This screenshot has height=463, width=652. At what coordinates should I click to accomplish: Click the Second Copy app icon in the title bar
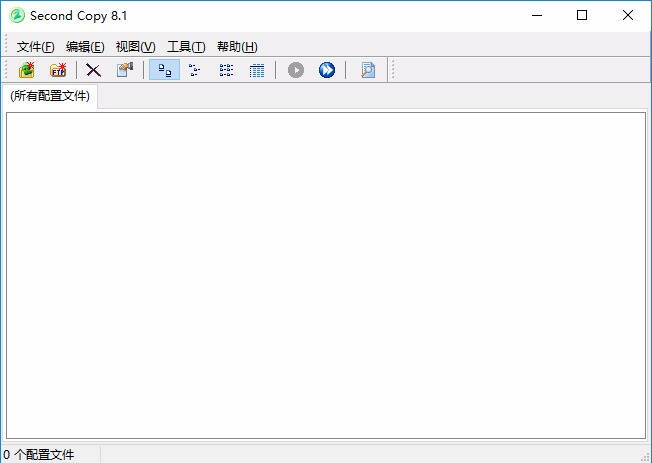click(17, 16)
